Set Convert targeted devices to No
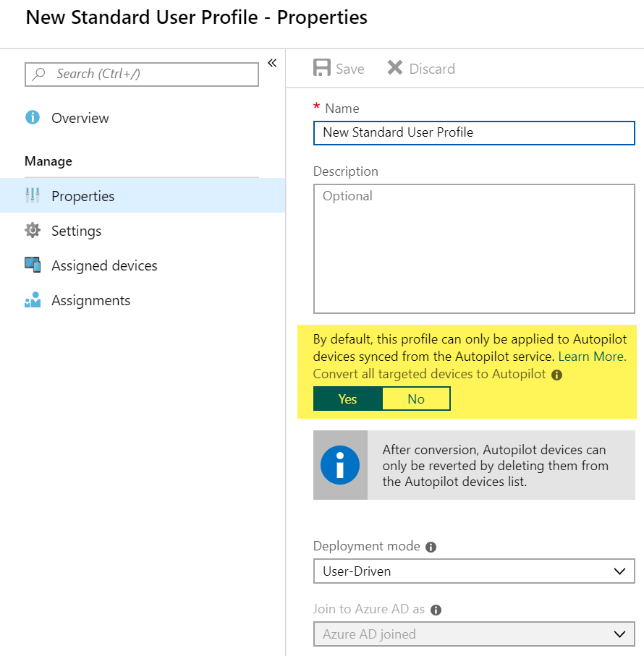Image resolution: width=644 pixels, height=656 pixels. [416, 399]
